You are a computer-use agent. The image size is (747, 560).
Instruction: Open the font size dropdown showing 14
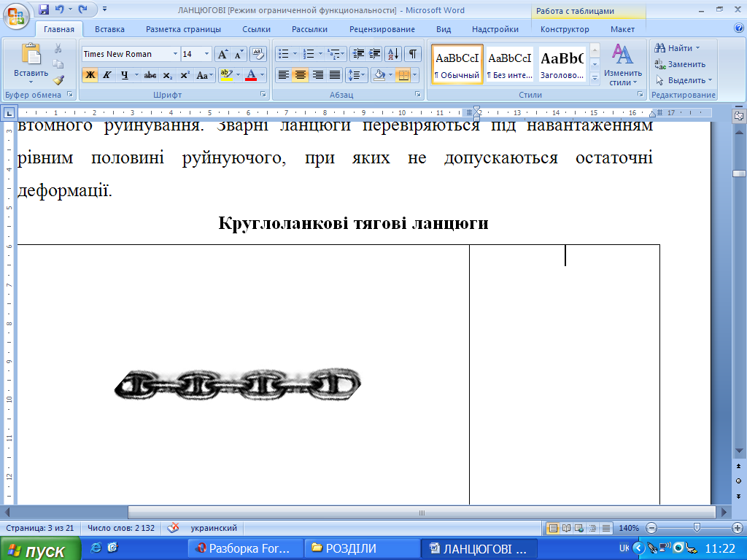[206, 54]
